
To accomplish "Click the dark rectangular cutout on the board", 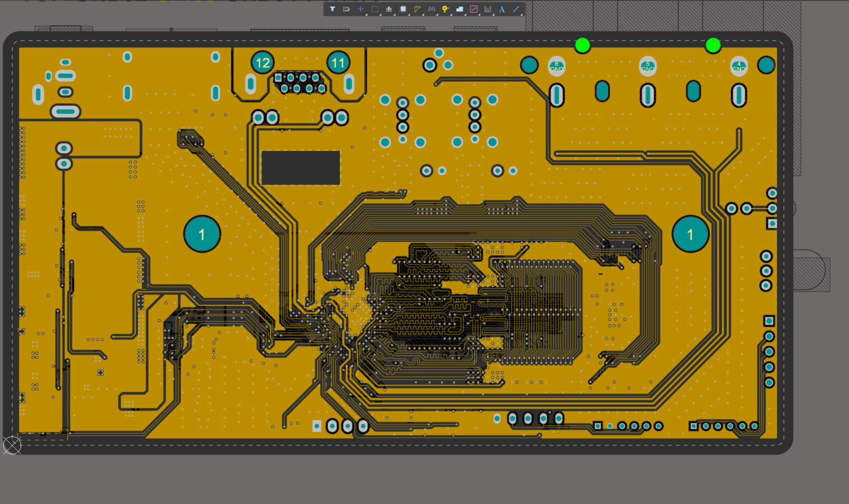I will click(x=301, y=167).
